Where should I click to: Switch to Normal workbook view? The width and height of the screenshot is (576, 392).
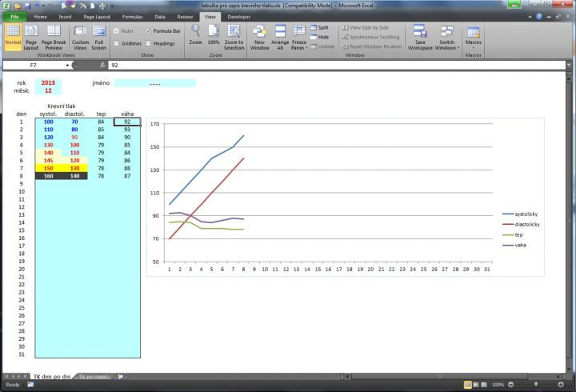tap(13, 37)
